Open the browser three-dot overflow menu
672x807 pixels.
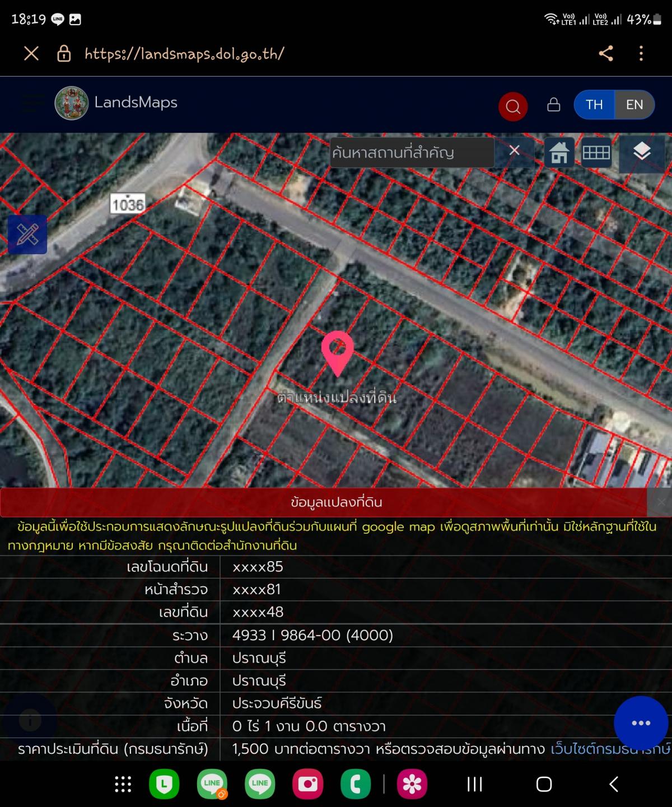point(641,54)
